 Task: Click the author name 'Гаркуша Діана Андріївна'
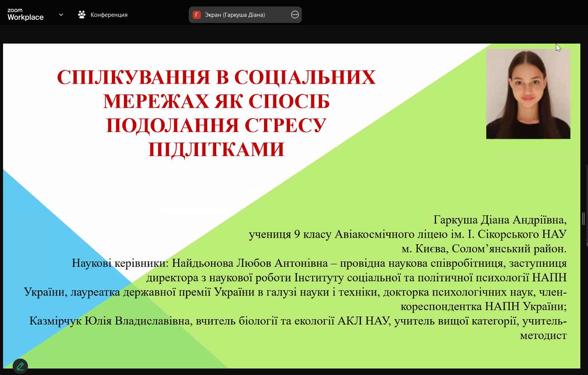[499, 220]
